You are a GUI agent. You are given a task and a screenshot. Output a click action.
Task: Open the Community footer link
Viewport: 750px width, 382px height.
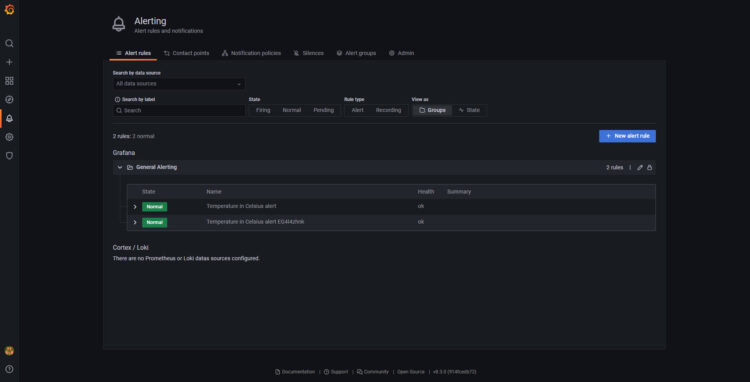373,372
